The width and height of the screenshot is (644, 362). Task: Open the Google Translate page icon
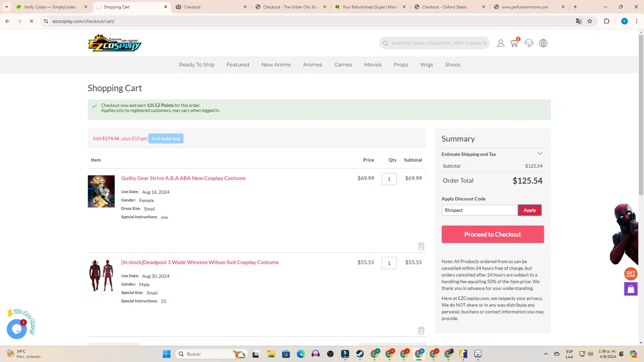point(579,21)
